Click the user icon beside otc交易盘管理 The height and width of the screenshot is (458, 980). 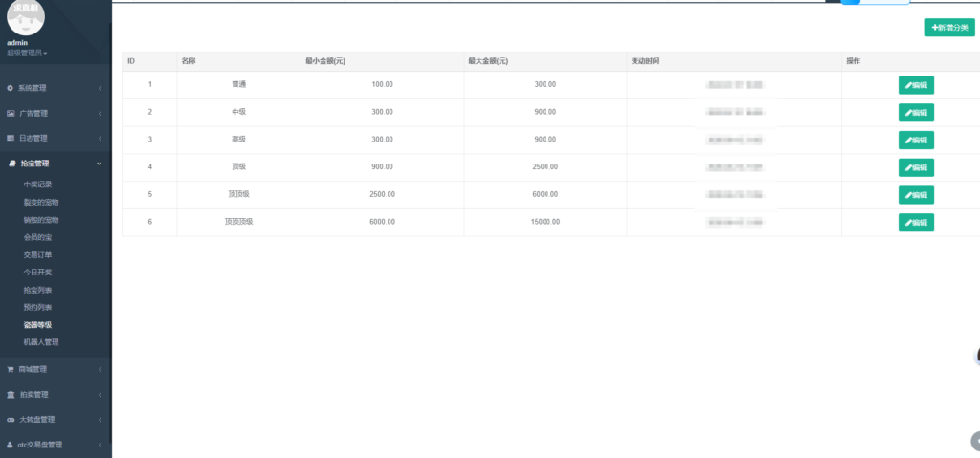coord(11,444)
